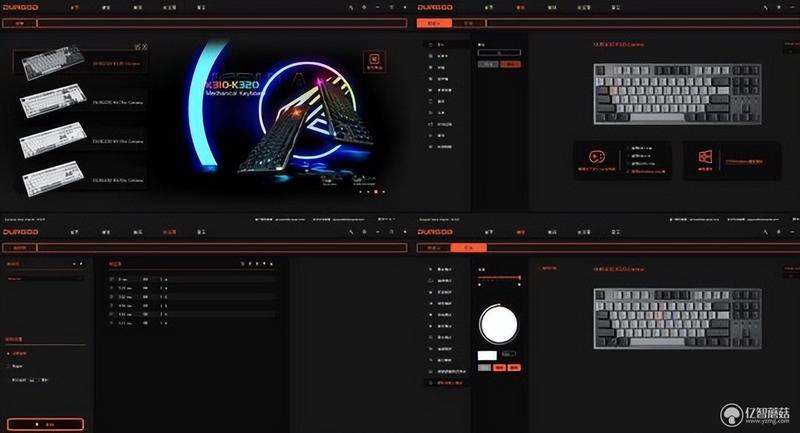800x433 pixels.
Task: Select the macro entry in the macro list
Action: click(44, 279)
